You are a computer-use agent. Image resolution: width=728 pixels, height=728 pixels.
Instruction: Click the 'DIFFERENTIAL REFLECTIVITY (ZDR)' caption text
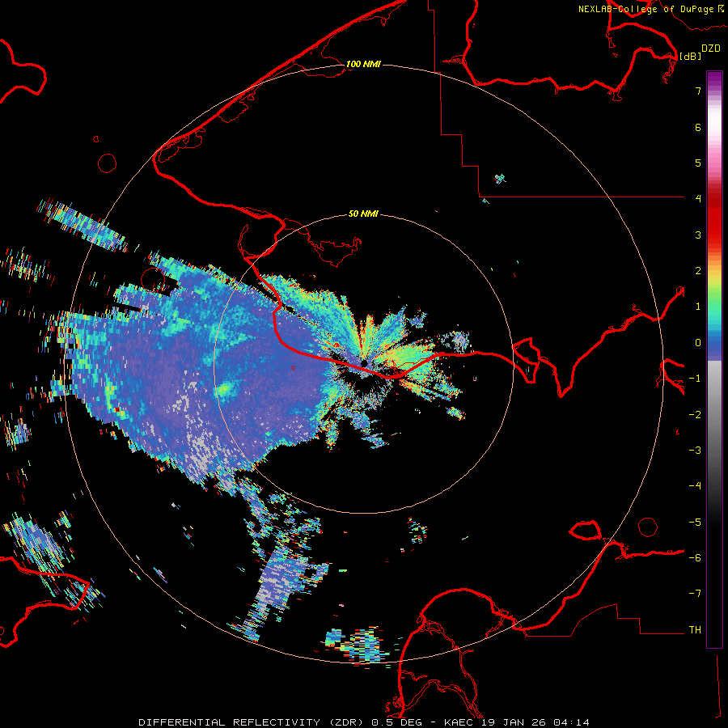(x=252, y=722)
